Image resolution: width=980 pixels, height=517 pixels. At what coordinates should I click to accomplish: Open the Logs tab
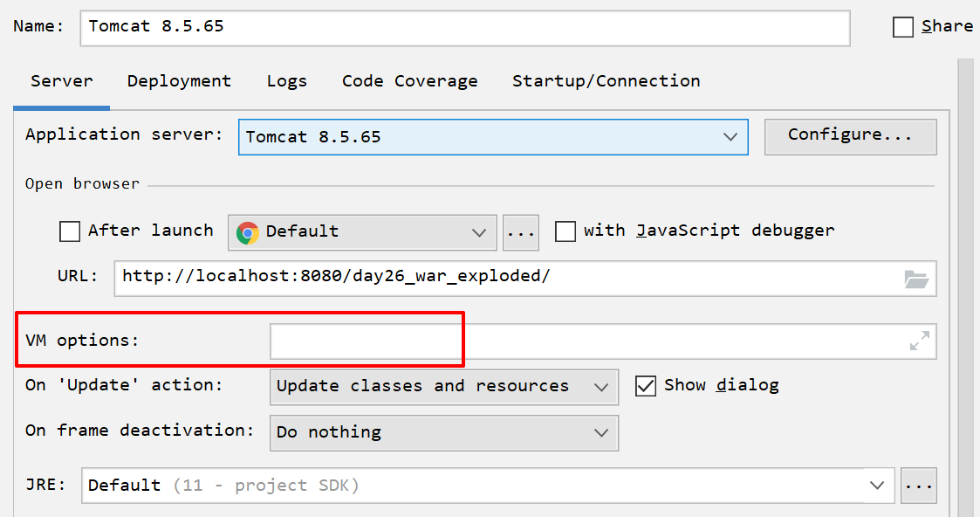coord(286,81)
